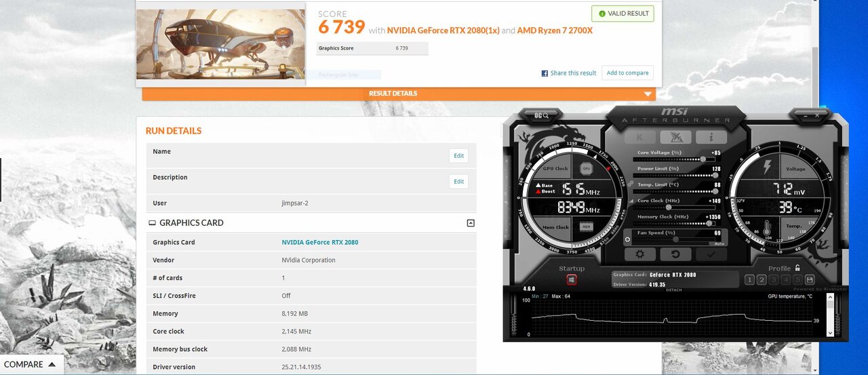Screen dimensions: 868x375
Task: Click the profile lock icon
Action: click(x=797, y=268)
